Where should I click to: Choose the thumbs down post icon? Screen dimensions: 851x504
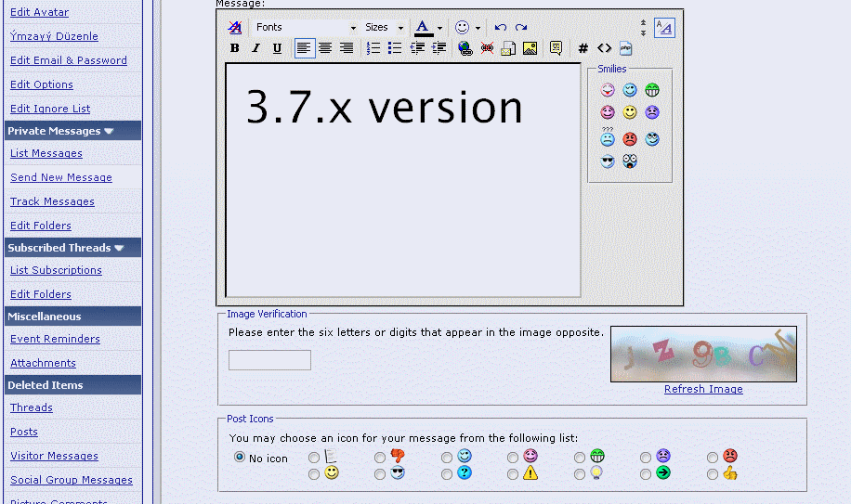click(380, 458)
